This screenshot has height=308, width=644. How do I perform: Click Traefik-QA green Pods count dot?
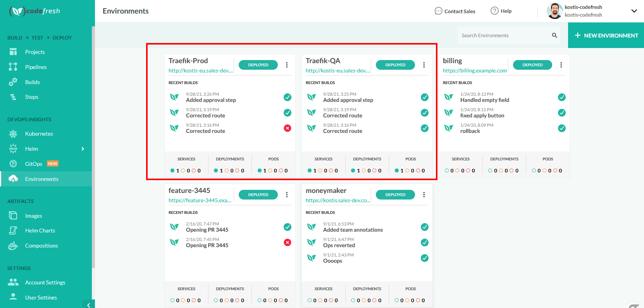pos(397,170)
